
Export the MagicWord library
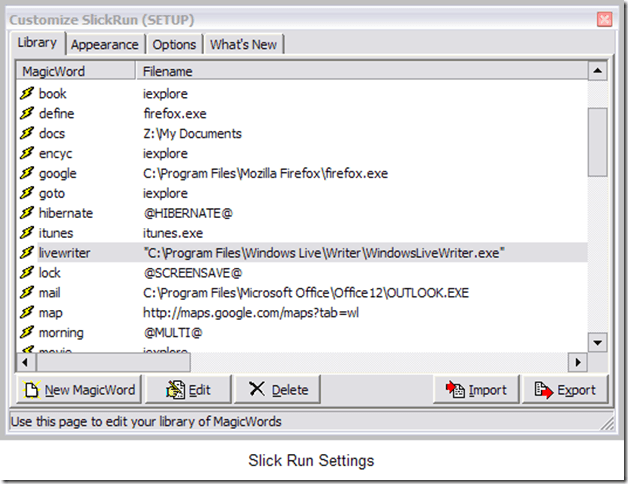pyautogui.click(x=565, y=390)
